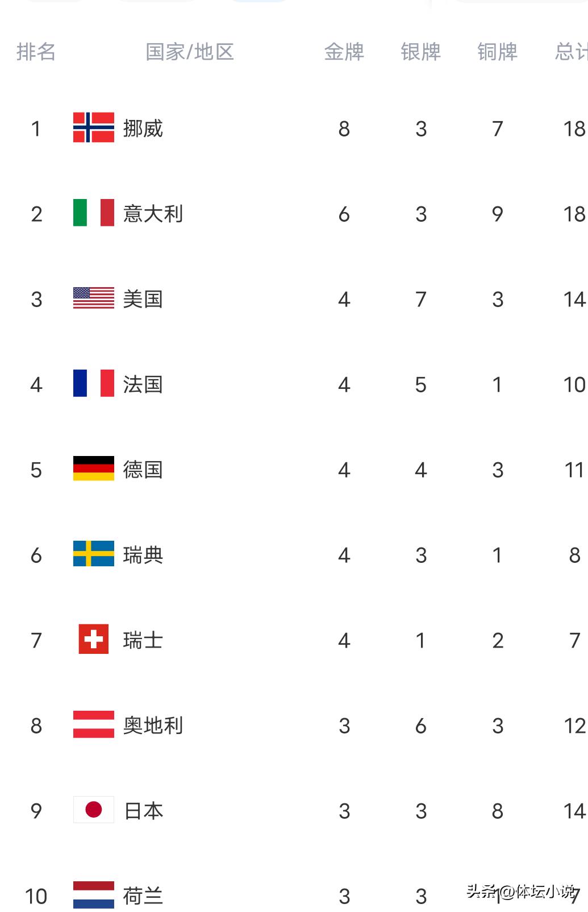Viewport: 588px width, 912px height.
Task: Click the Sweden flag icon
Action: [94, 554]
